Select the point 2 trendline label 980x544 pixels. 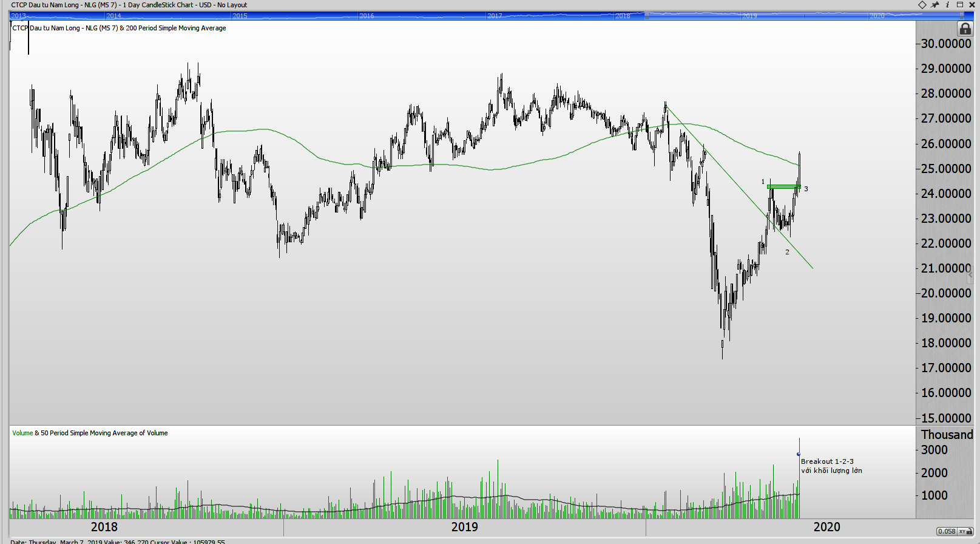[787, 252]
